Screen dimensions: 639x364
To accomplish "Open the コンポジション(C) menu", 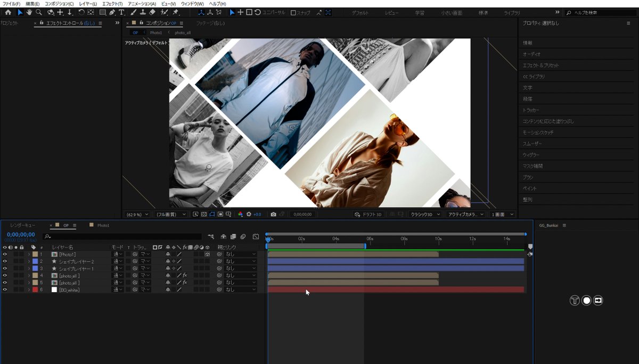I will coord(59,4).
